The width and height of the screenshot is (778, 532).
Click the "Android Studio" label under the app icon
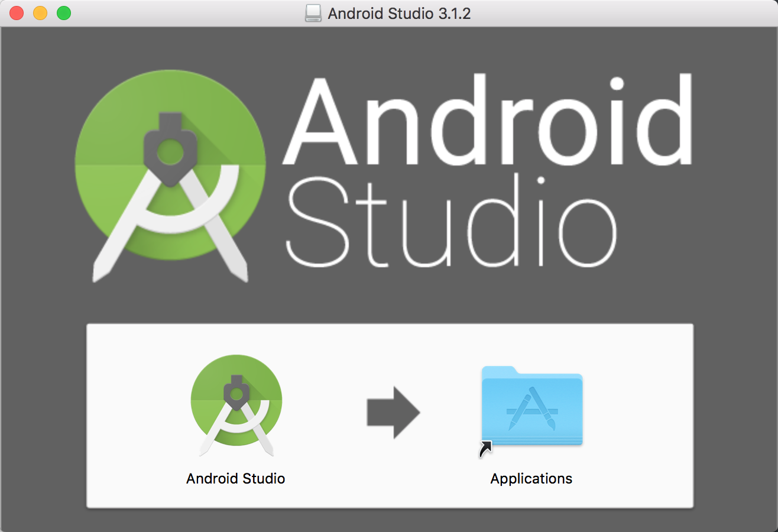pyautogui.click(x=236, y=478)
